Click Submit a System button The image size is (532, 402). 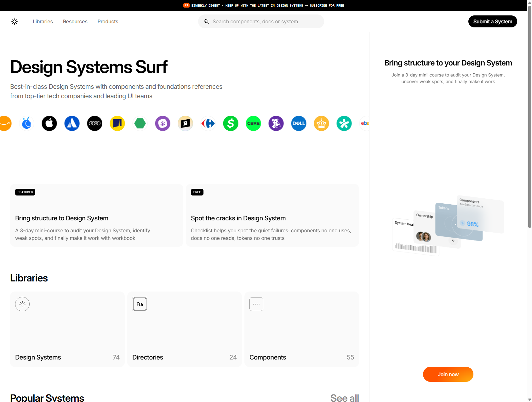493,21
